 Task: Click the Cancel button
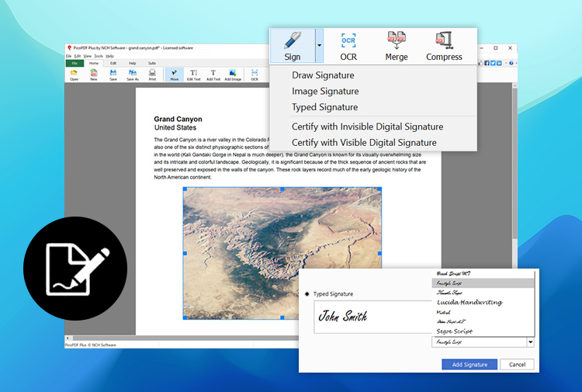[517, 365]
